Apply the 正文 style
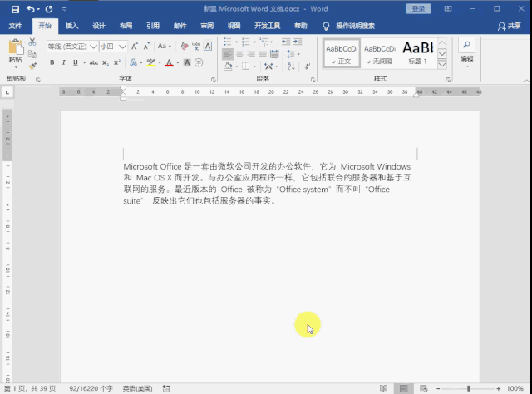This screenshot has width=532, height=394. tap(342, 54)
